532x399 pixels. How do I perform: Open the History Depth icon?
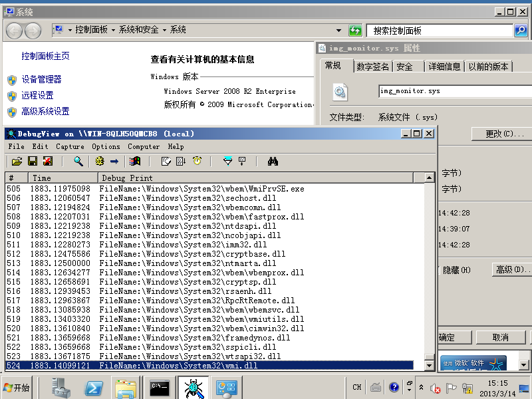coord(242,161)
